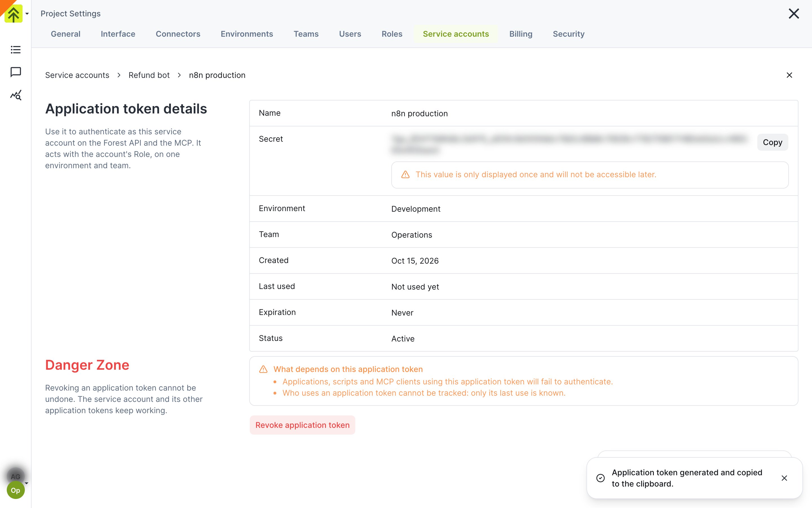Click the warning triangle beside secret notice
The height and width of the screenshot is (508, 812).
405,174
